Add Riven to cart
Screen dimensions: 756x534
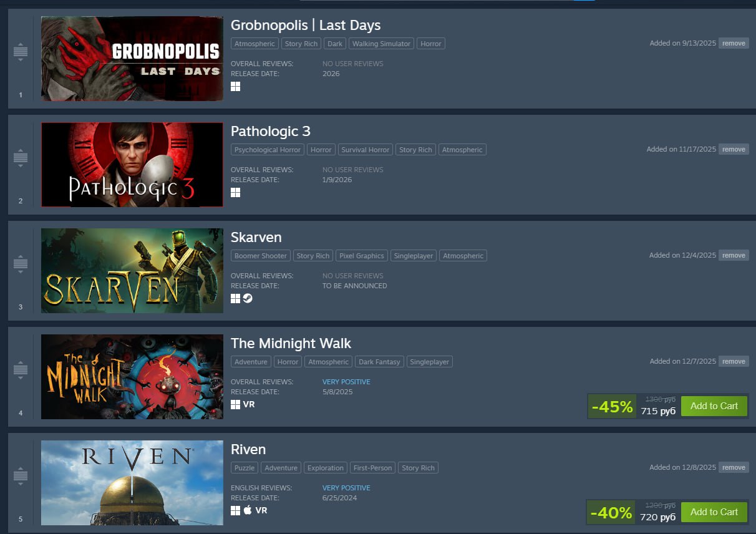tap(714, 512)
